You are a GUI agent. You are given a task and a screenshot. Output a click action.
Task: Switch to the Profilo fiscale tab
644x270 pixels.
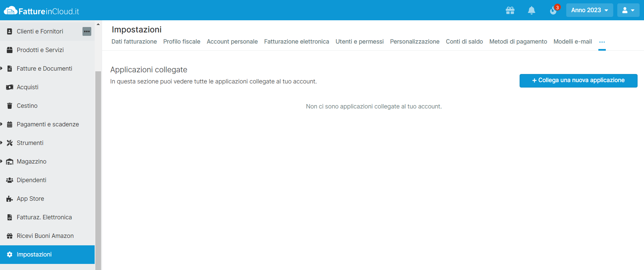182,42
